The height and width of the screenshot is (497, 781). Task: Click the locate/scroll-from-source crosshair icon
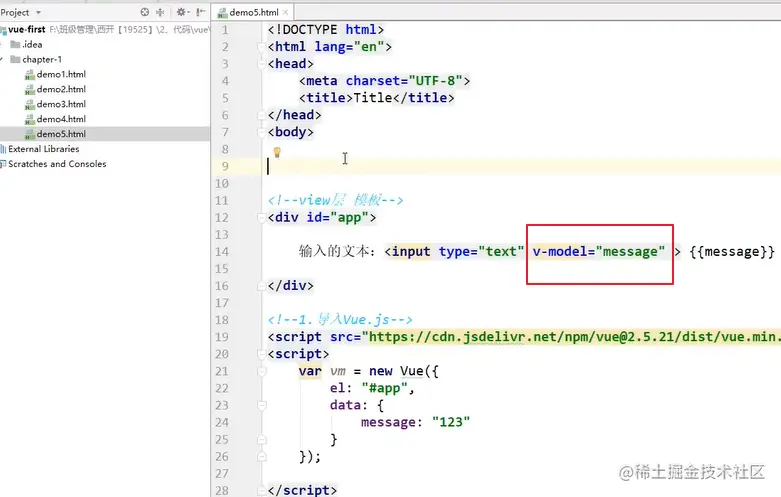click(144, 12)
